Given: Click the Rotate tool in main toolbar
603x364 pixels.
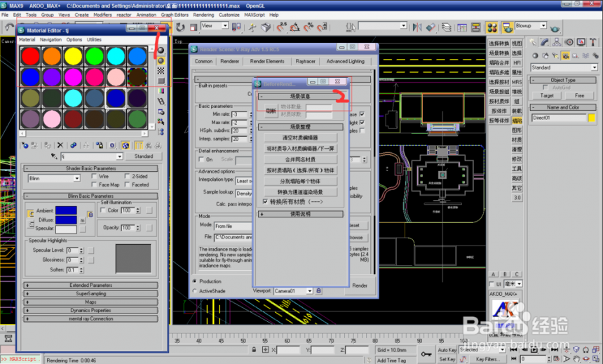Looking at the screenshot, I should 180,27.
